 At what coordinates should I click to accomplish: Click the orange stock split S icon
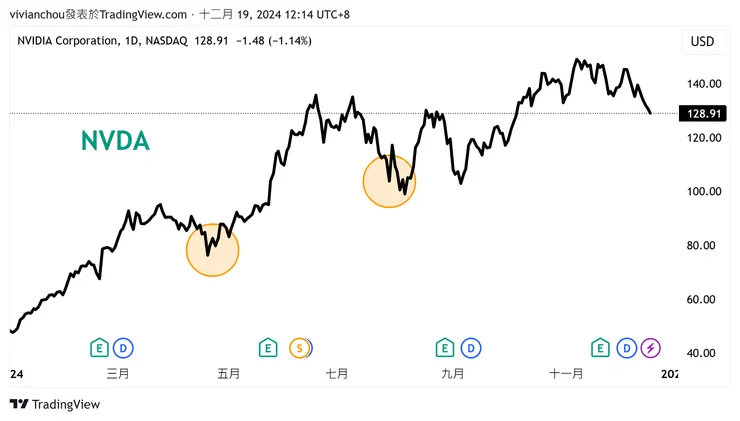[x=299, y=348]
